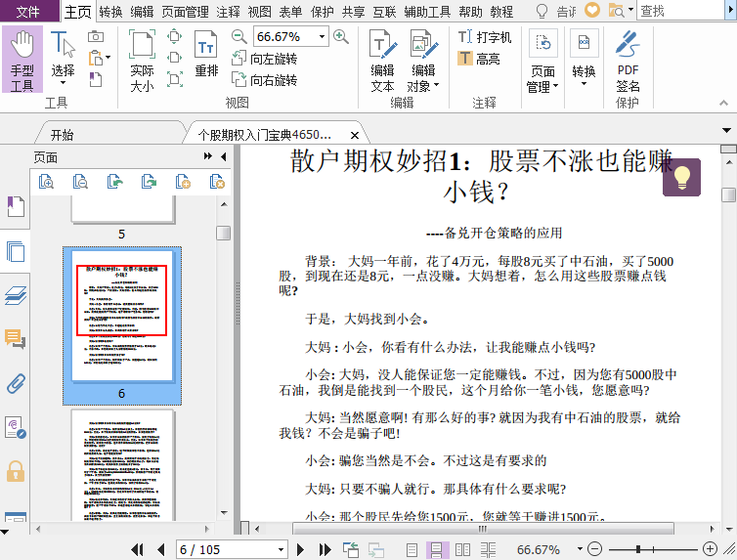Open the Digital Signatures sidebar panel
The height and width of the screenshot is (560, 737).
pyautogui.click(x=16, y=427)
